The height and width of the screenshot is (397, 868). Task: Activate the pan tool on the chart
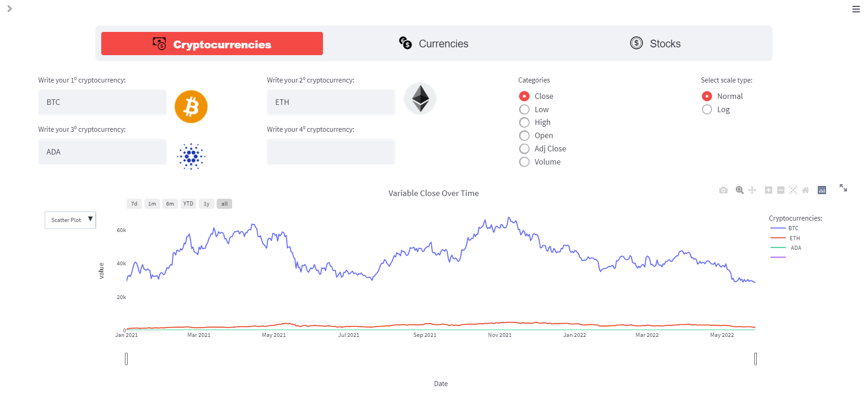point(752,190)
